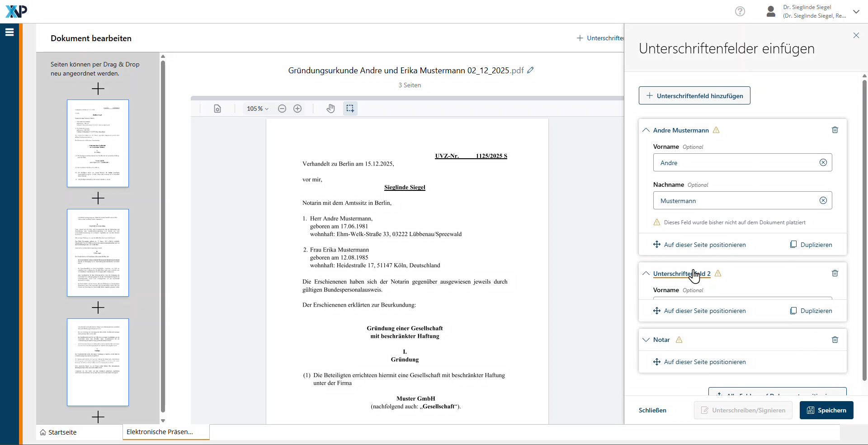Zoom out with the minus icon

click(x=282, y=109)
